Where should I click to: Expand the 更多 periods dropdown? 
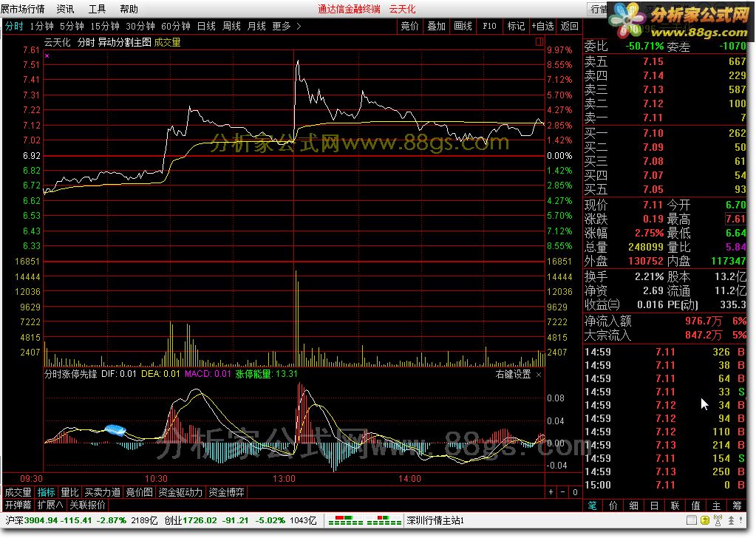[287, 26]
